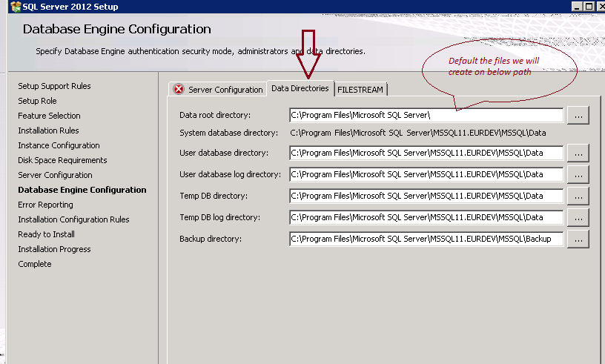The image size is (605, 364).
Task: Browse for Temp DB log directory
Action: pyautogui.click(x=578, y=218)
